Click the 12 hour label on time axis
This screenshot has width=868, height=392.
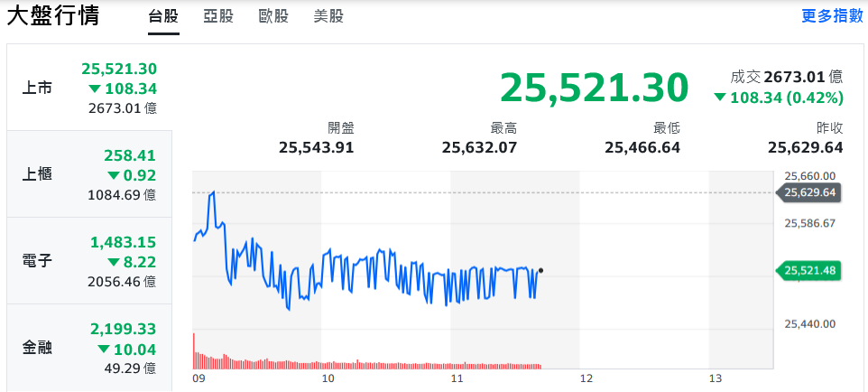pyautogui.click(x=586, y=379)
